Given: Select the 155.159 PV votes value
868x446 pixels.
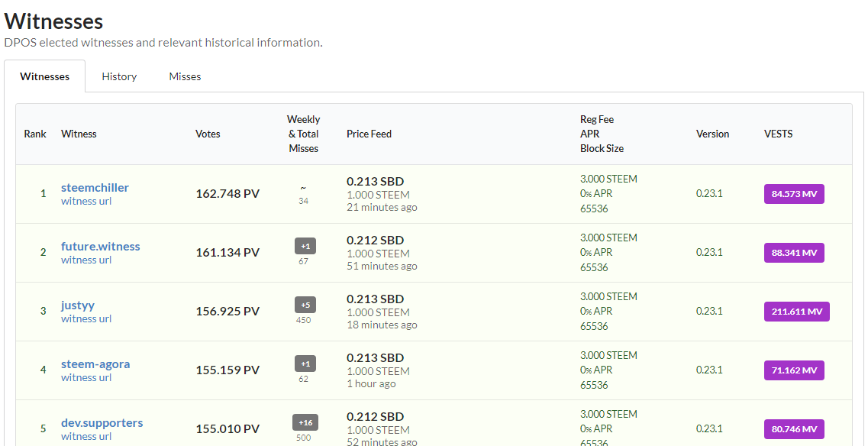Looking at the screenshot, I should [227, 370].
